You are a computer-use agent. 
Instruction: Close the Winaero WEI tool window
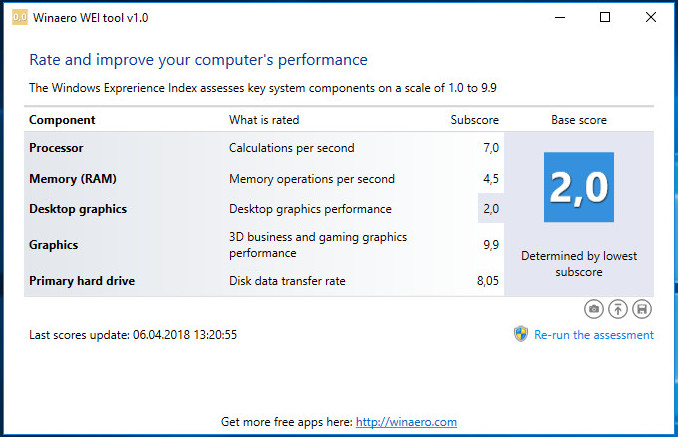651,17
